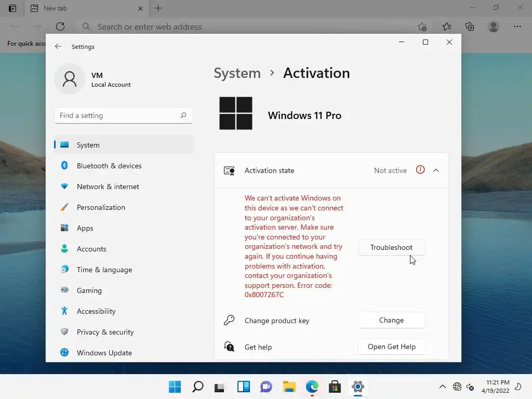Minimize the Settings window

pyautogui.click(x=402, y=42)
